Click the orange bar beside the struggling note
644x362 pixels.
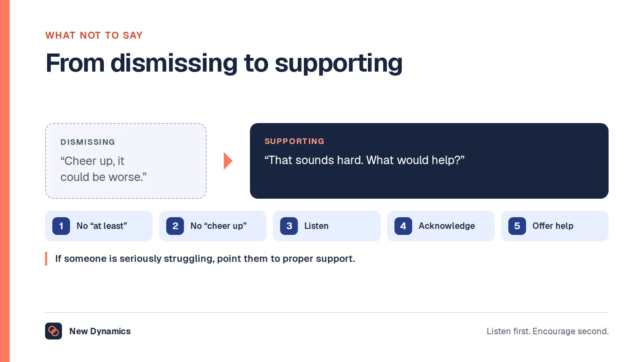coord(46,259)
